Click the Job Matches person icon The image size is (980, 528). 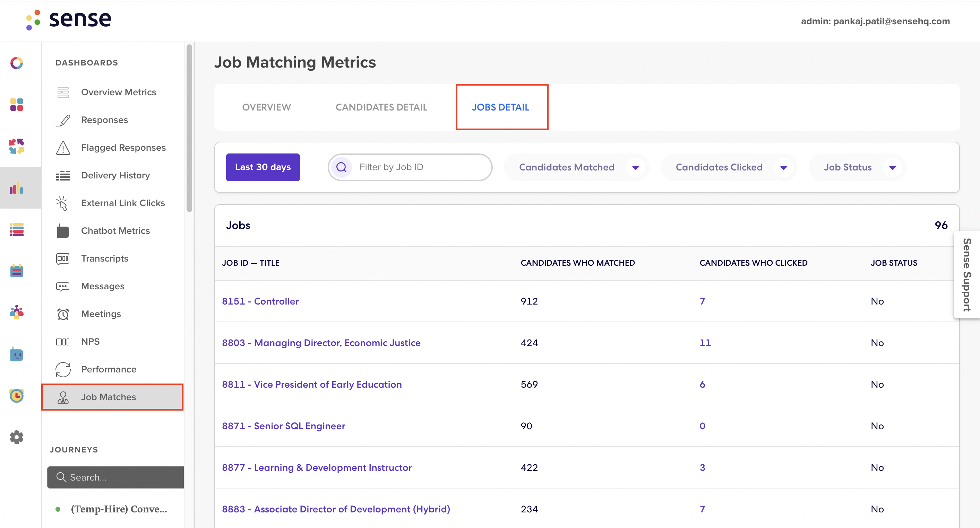click(x=63, y=397)
